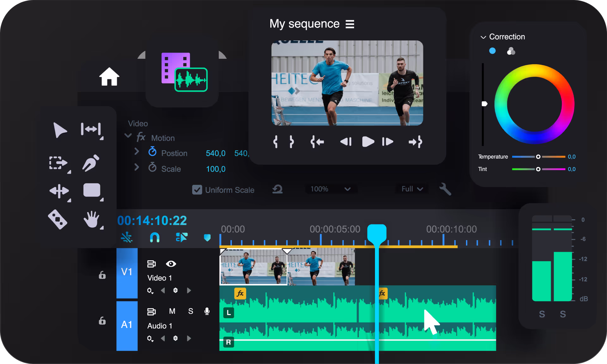Select the Rectangle shape tool

[x=92, y=191]
